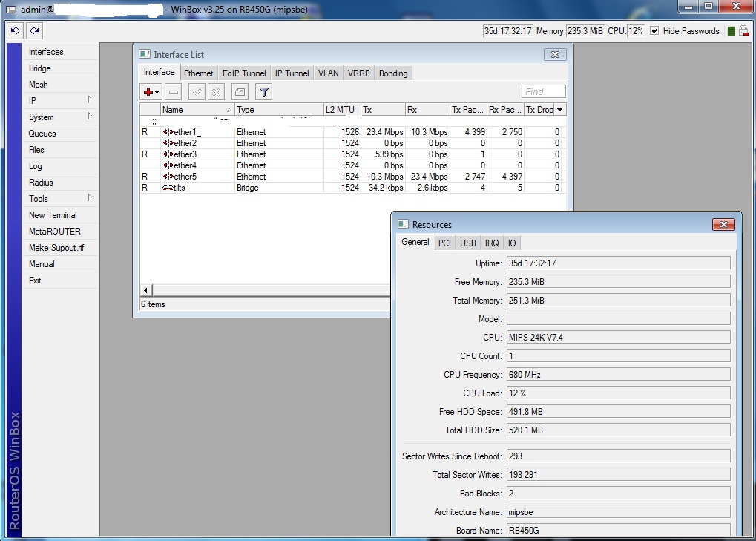Viewport: 756px width, 541px height.
Task: Click the Remove (minus) interface button
Action: (x=174, y=91)
